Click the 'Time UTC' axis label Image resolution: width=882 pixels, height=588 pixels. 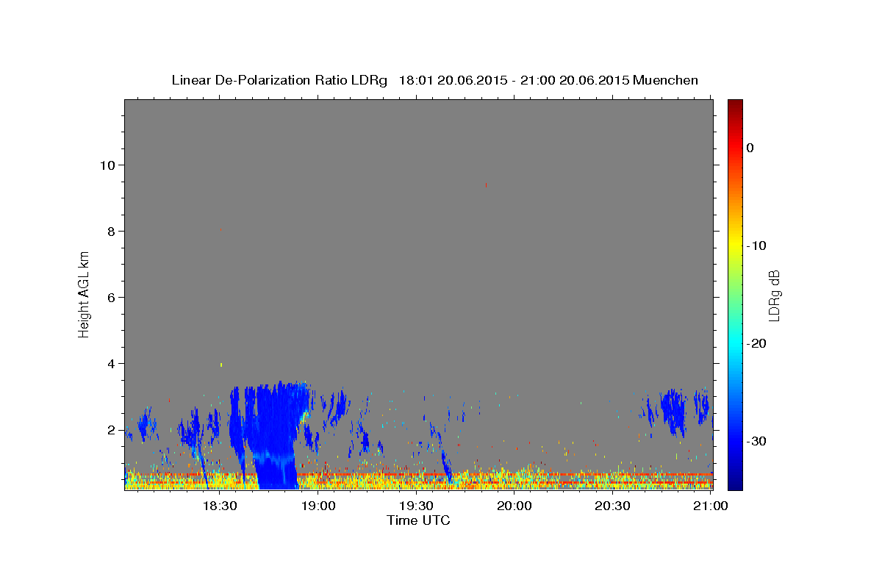point(418,520)
